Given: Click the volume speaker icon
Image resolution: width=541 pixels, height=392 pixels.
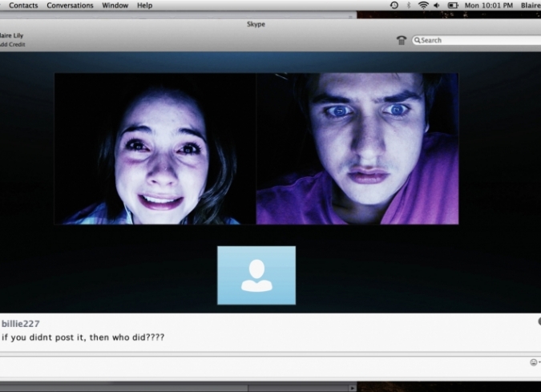Looking at the screenshot, I should (437, 5).
